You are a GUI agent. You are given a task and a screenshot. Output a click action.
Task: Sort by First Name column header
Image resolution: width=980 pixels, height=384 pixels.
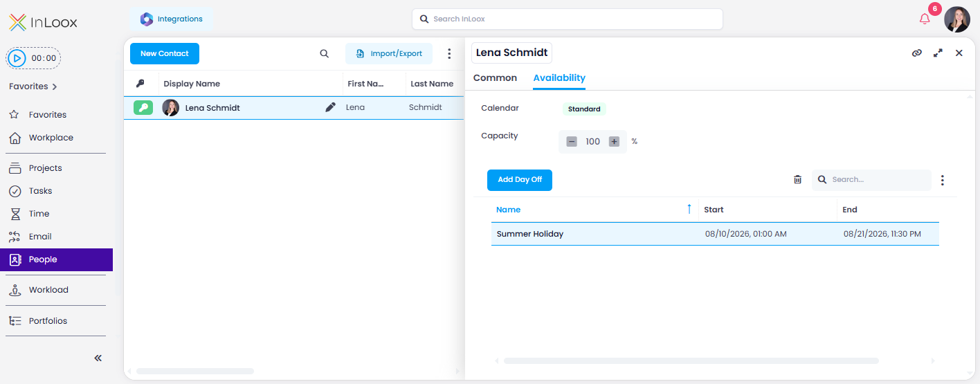pos(365,84)
